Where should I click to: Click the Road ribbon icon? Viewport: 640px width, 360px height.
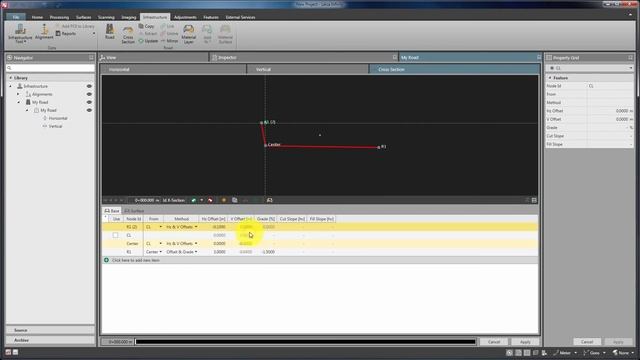[x=110, y=31]
